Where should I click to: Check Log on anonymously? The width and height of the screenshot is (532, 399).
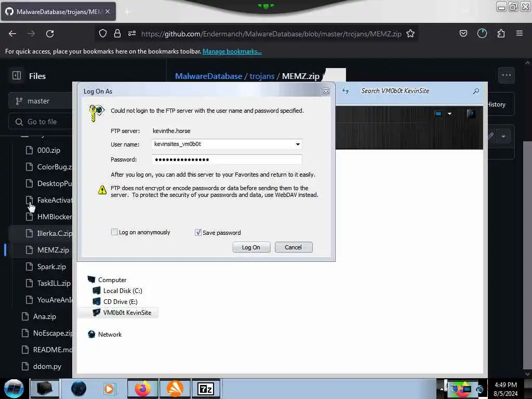point(114,232)
